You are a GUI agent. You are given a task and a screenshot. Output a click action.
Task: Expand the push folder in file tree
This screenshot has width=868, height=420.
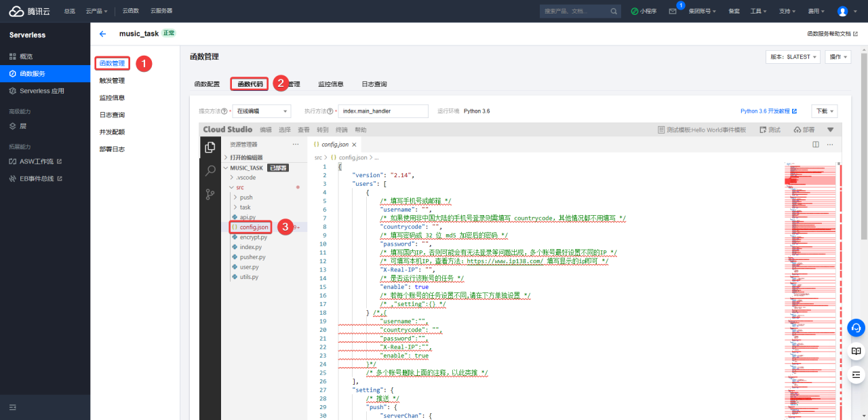pos(245,197)
